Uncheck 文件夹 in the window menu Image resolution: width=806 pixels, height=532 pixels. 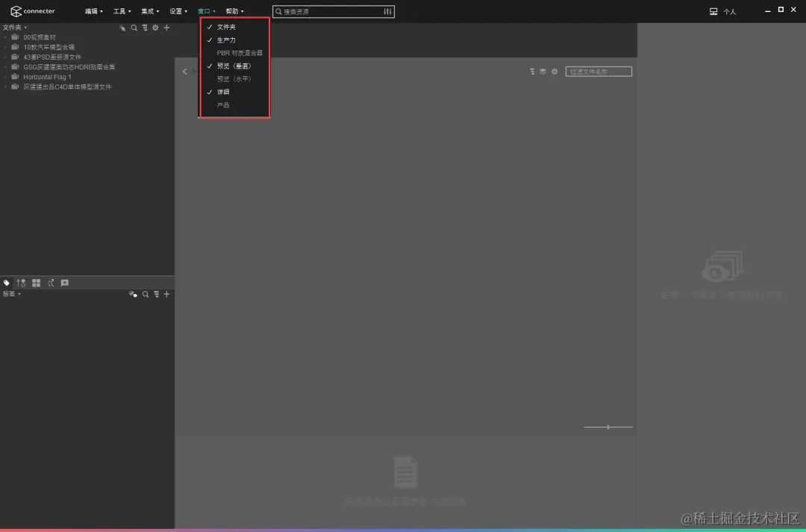pyautogui.click(x=234, y=27)
